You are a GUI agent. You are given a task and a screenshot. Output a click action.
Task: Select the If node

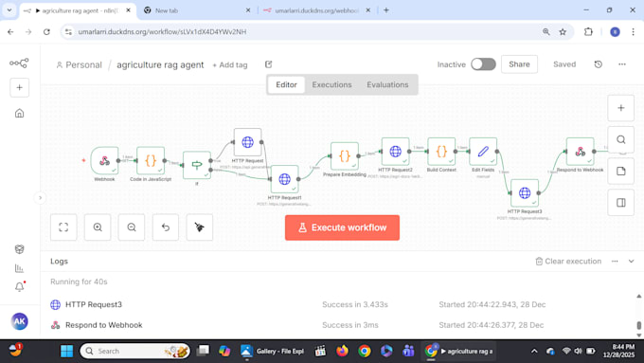point(197,165)
